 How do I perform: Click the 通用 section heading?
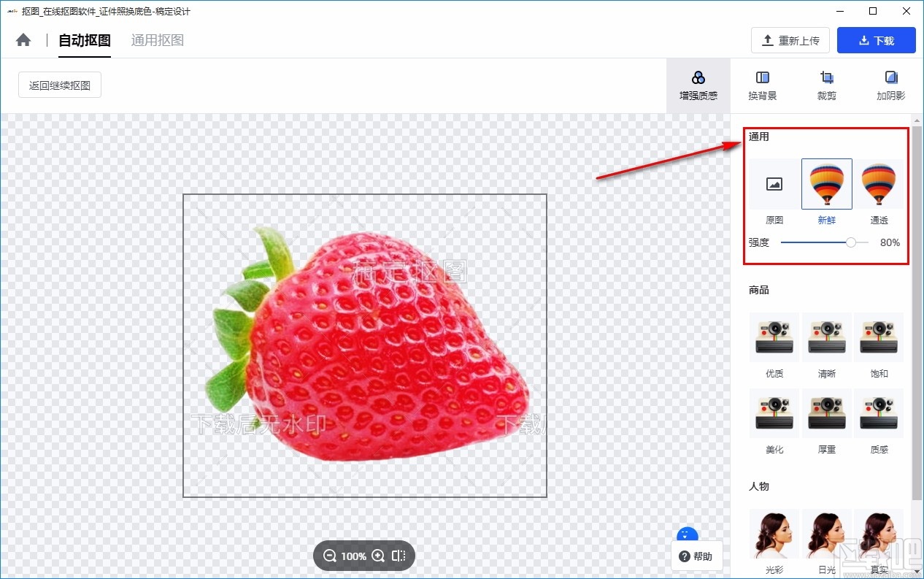tap(759, 137)
